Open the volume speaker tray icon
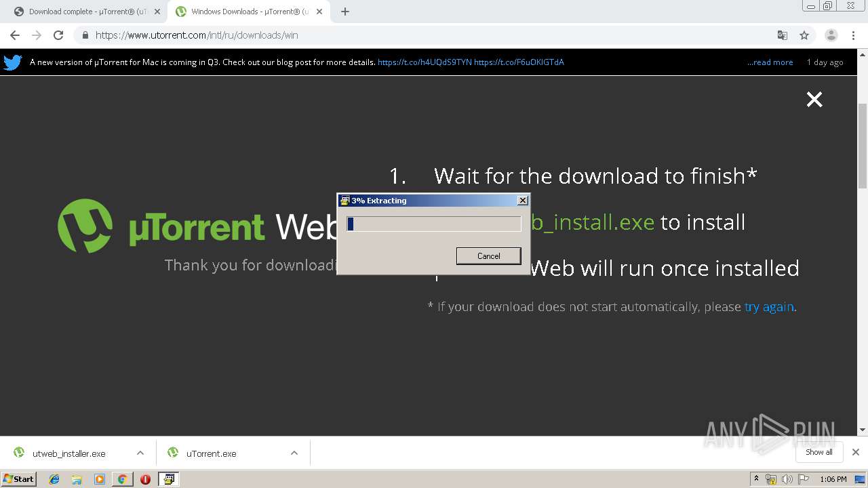 click(787, 479)
